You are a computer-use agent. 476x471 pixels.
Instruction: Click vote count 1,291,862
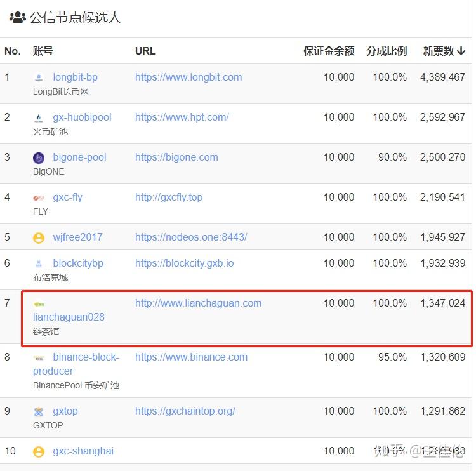click(442, 411)
